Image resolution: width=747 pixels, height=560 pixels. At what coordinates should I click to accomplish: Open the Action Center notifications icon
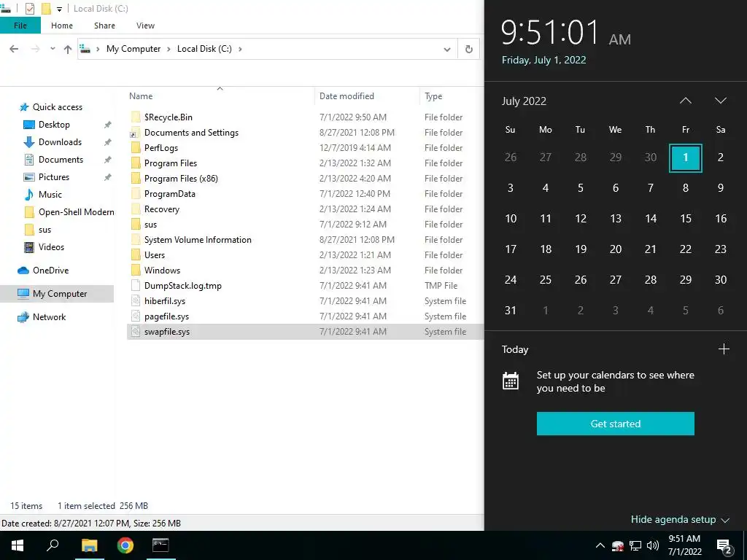pos(724,546)
